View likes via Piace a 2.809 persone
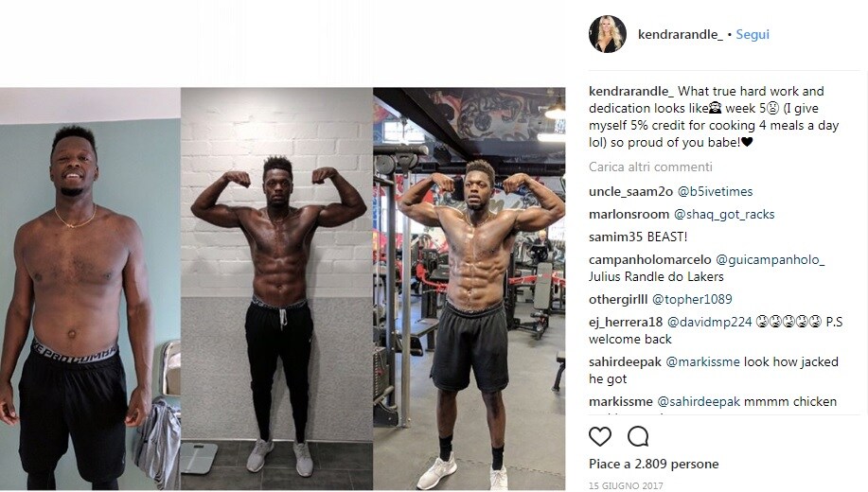The height and width of the screenshot is (492, 868). pyautogui.click(x=654, y=464)
